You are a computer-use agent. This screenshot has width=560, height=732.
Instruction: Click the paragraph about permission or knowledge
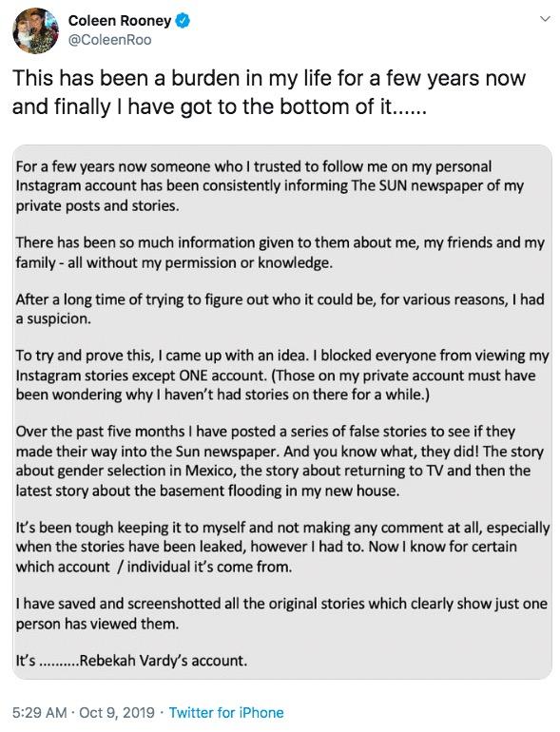click(280, 253)
